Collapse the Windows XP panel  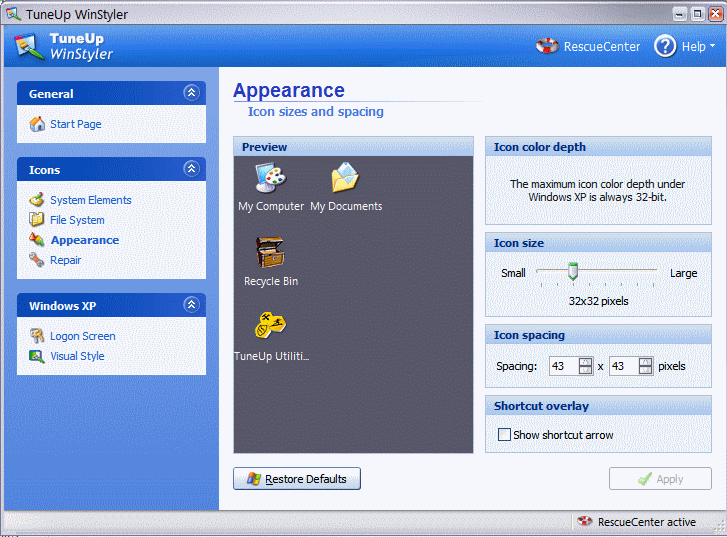[x=191, y=305]
